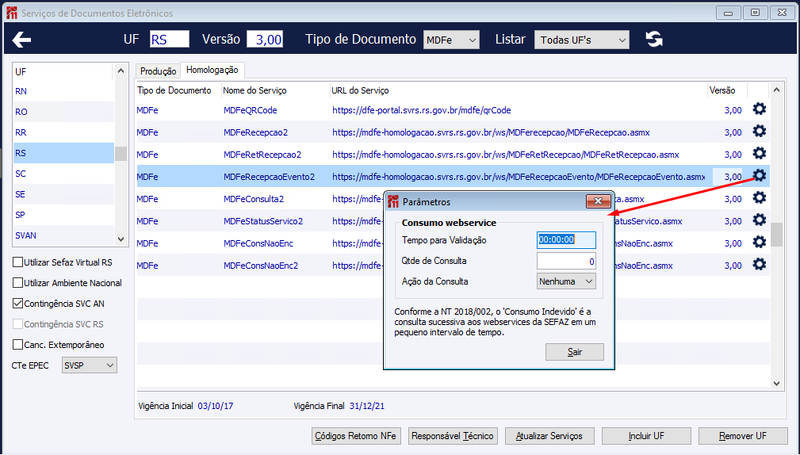Viewport: 800px width, 455px height.
Task: Click Remover UF button
Action: point(743,436)
